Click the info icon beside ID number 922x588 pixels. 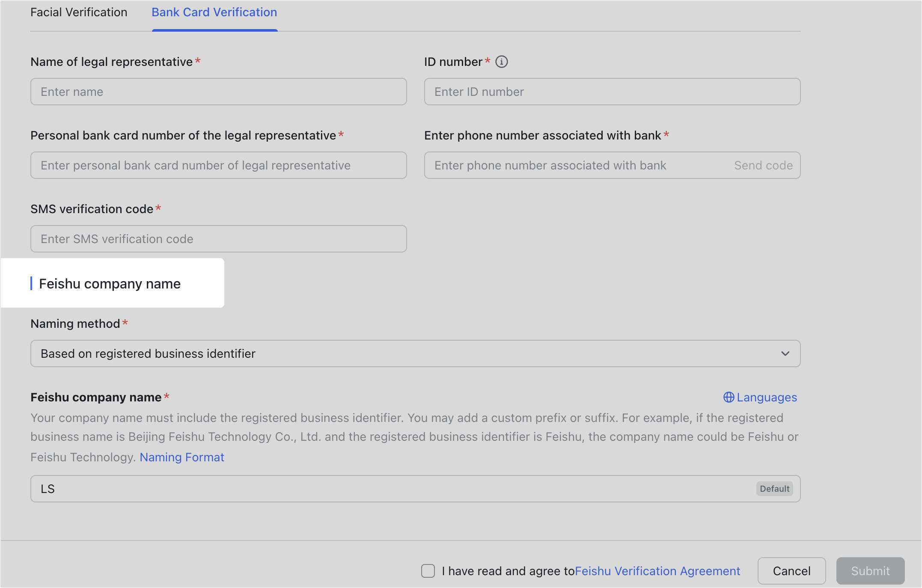point(502,62)
